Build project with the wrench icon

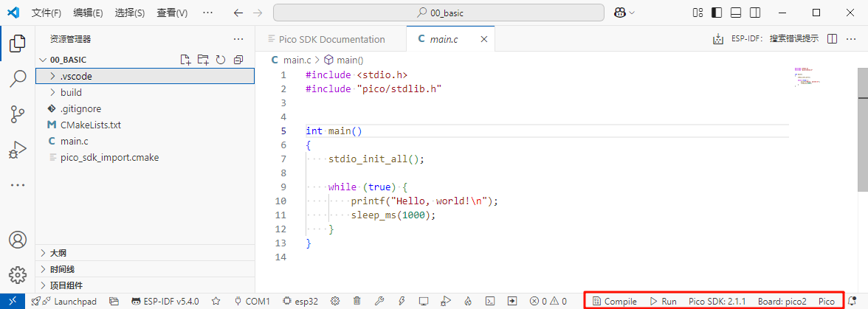[x=379, y=302]
